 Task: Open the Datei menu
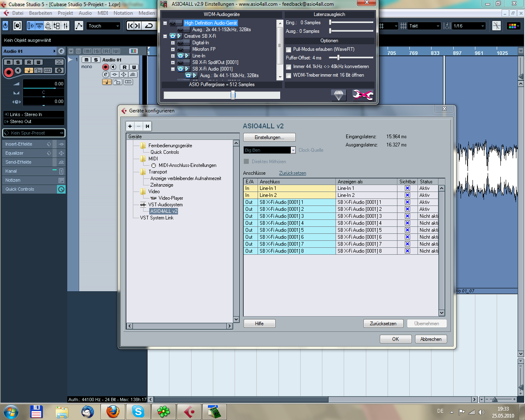pos(18,13)
